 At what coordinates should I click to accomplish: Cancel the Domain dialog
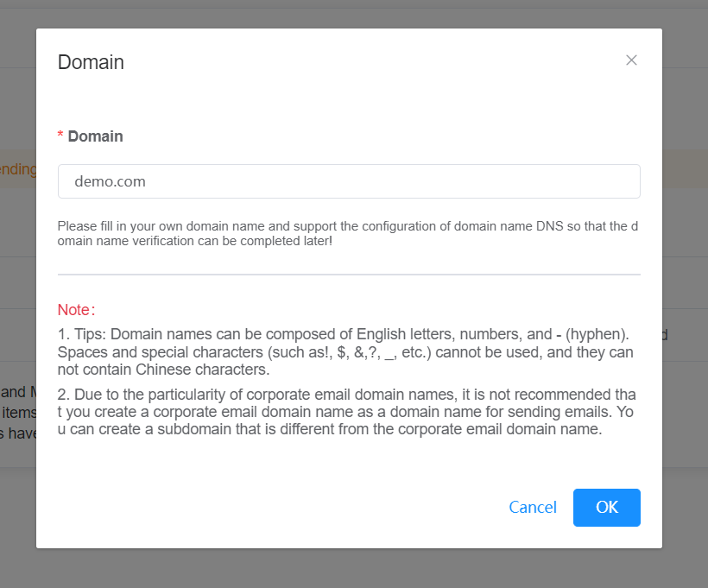[x=533, y=507]
